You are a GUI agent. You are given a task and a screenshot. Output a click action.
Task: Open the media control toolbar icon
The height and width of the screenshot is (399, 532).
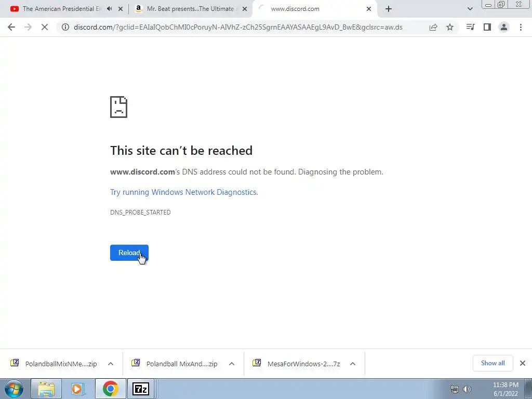pos(470,27)
